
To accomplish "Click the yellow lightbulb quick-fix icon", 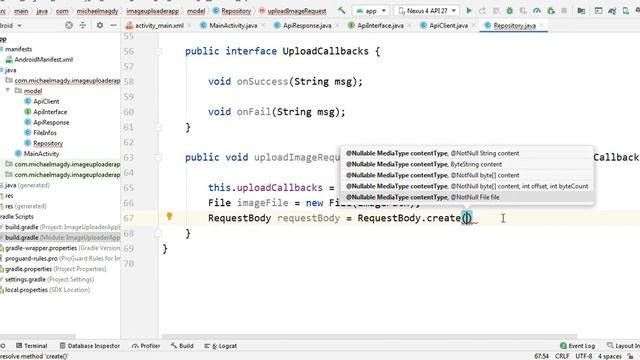I will pyautogui.click(x=169, y=216).
